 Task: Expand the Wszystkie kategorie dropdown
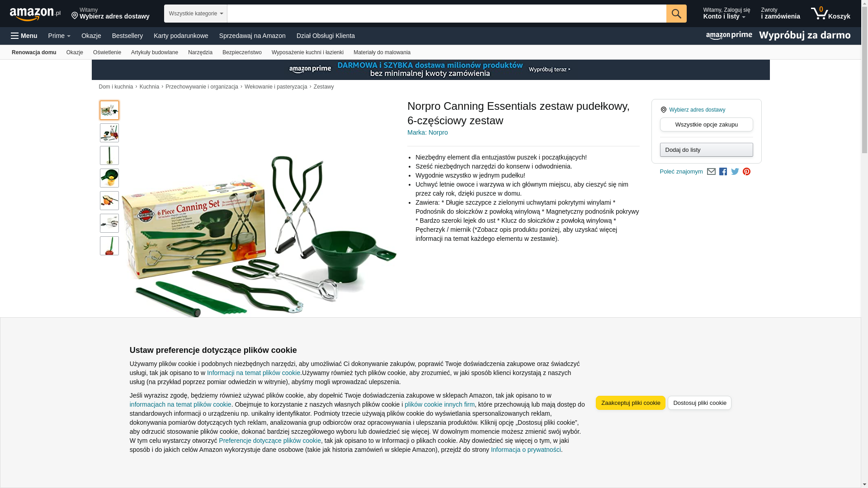point(196,14)
